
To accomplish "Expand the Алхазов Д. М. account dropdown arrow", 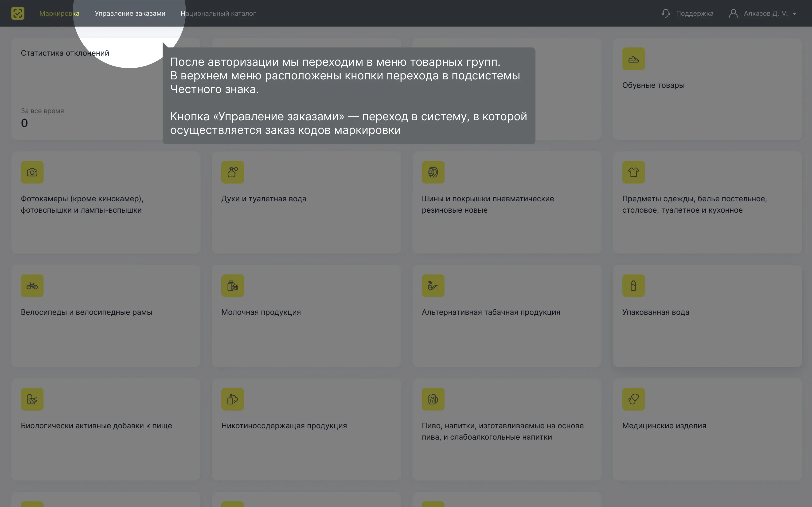I will point(794,14).
